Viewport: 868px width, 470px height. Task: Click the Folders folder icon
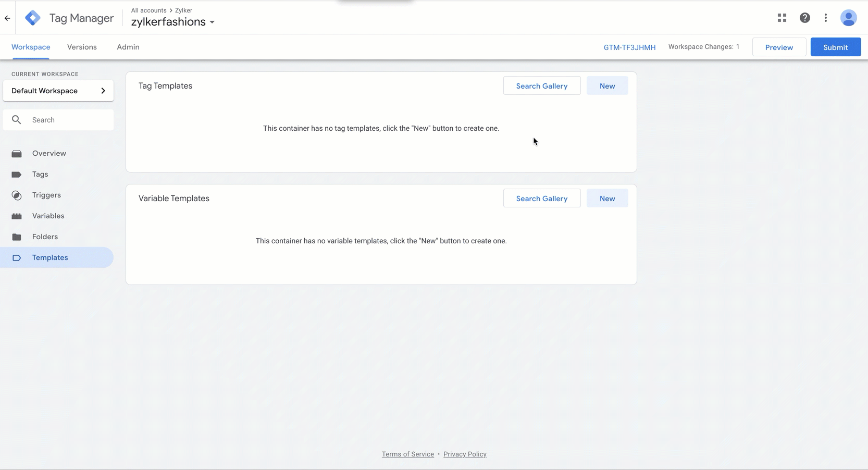click(17, 237)
